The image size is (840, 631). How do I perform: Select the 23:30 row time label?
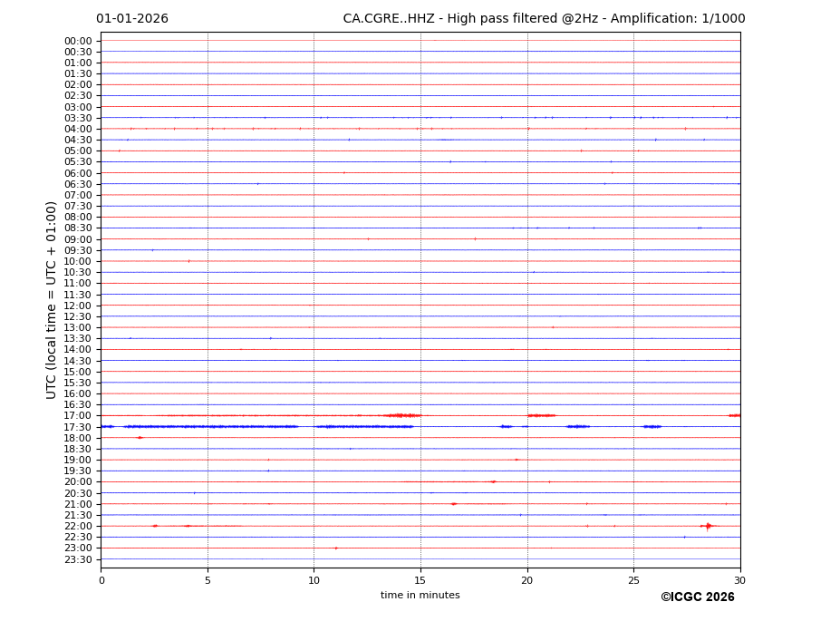tap(77, 559)
